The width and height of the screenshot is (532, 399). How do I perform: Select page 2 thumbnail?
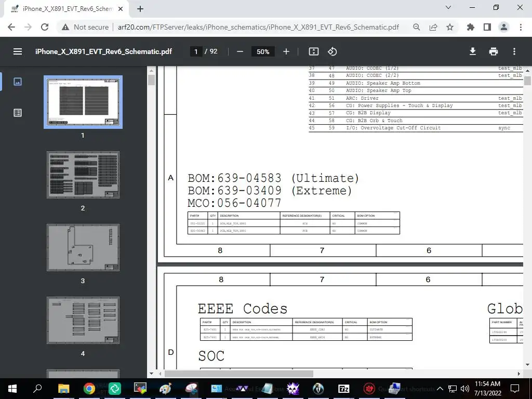click(83, 175)
